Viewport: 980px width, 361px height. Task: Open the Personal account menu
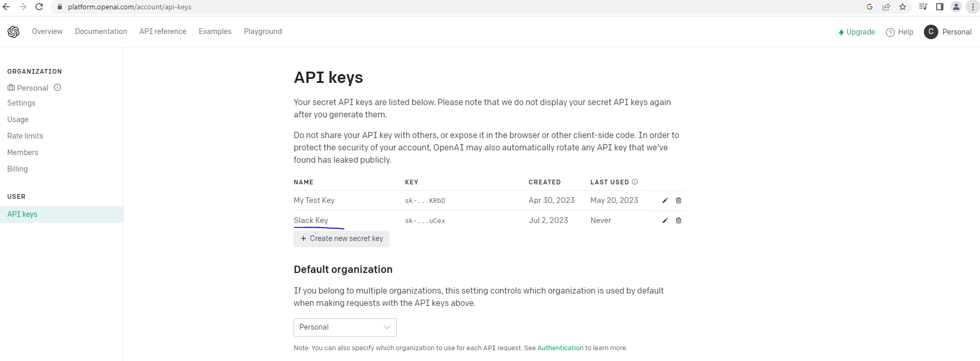(948, 32)
